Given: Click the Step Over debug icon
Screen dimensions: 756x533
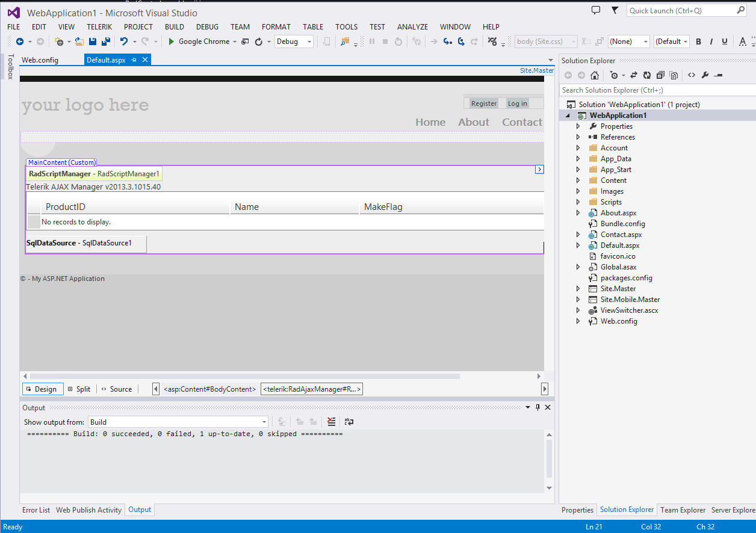Looking at the screenshot, I should point(461,42).
